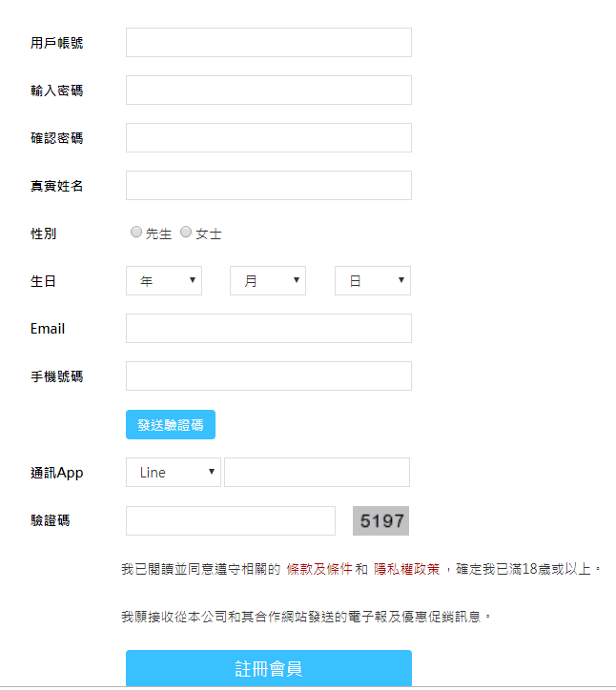Viewport: 616px width, 690px height.
Task: Focus the 真實姓名 text field
Action: (269, 186)
